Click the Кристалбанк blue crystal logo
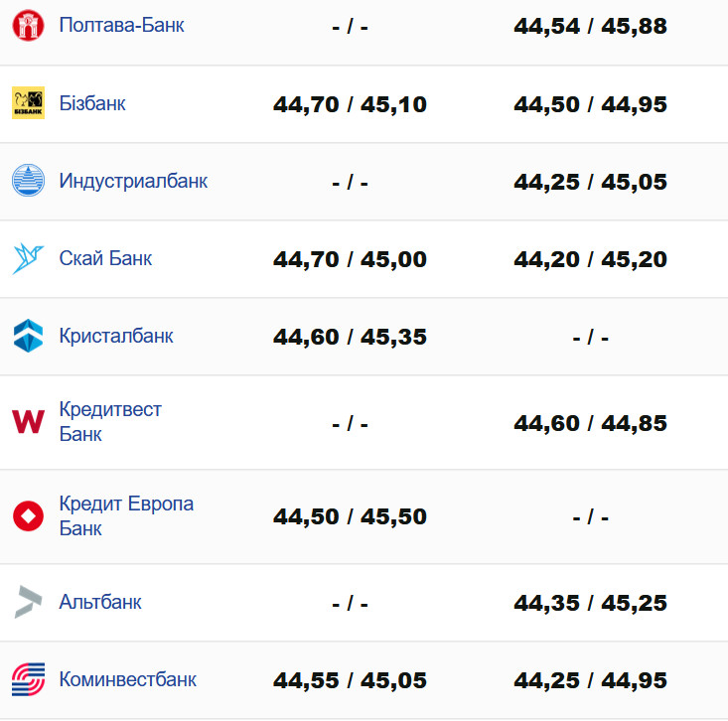The width and height of the screenshot is (728, 721). (x=28, y=336)
